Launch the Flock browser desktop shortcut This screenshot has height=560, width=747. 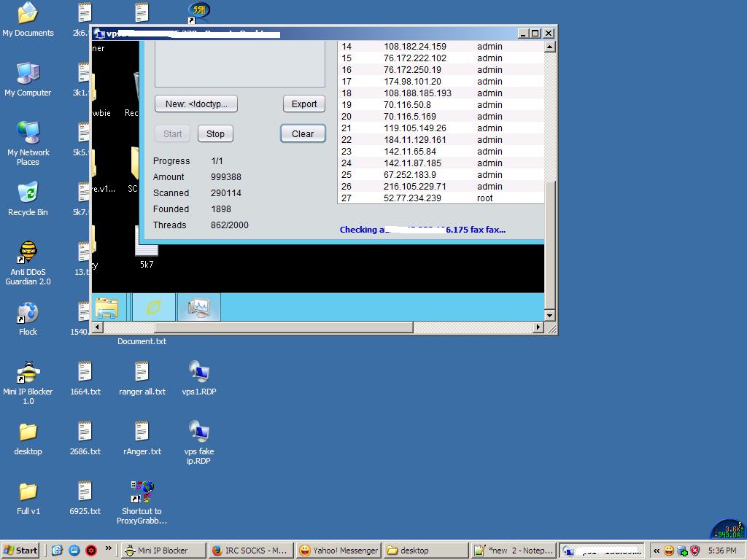[28, 313]
